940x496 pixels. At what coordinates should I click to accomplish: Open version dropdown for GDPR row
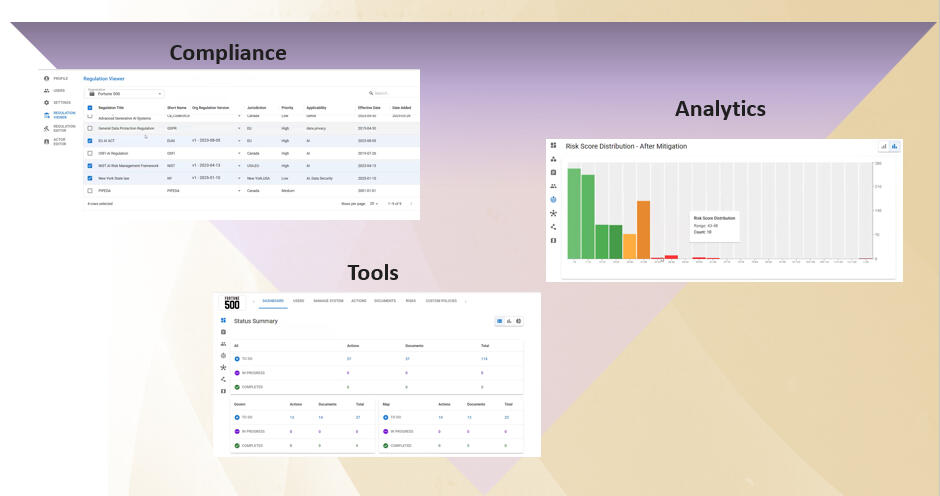click(x=239, y=128)
